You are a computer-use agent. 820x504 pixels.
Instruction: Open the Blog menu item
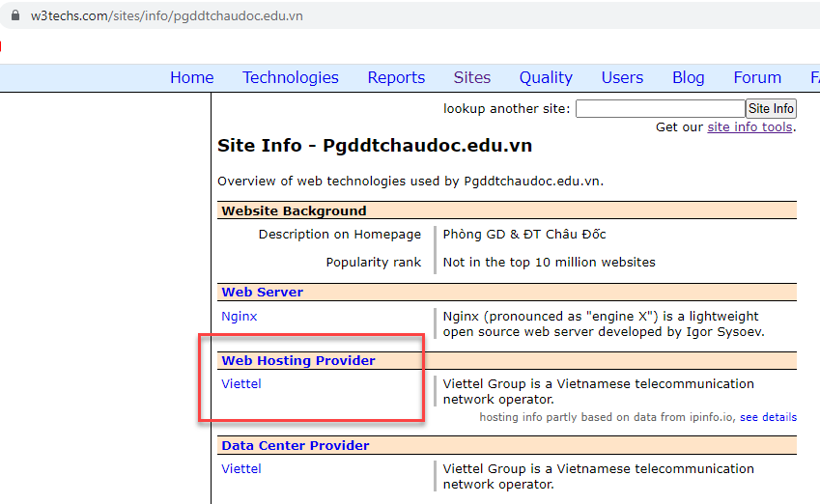pyautogui.click(x=688, y=77)
